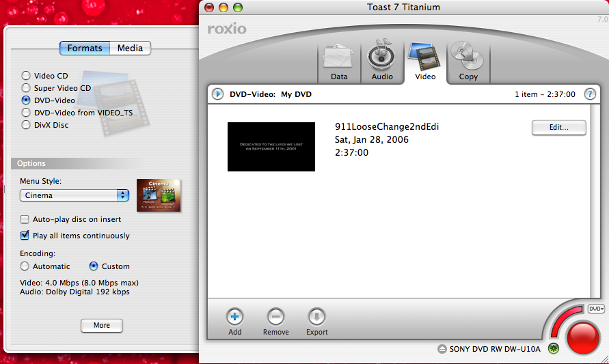Select the 911LooseChange video thumbnail
Screen dimensions: 609x364
271,147
